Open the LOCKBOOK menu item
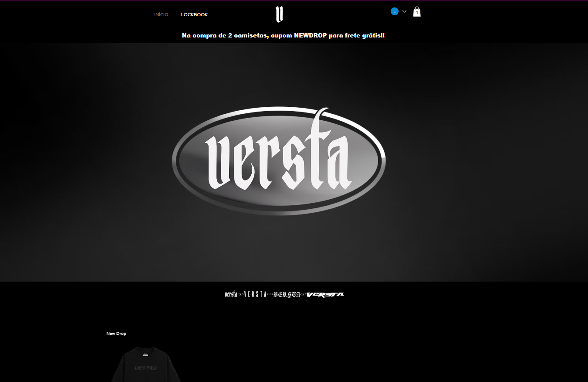Screen dimensions: 588x382 click(194, 15)
